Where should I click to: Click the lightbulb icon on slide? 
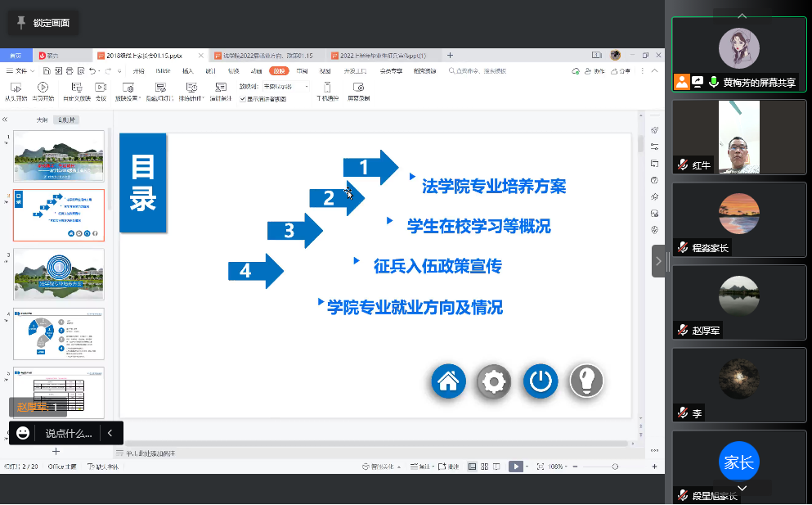[x=586, y=381]
